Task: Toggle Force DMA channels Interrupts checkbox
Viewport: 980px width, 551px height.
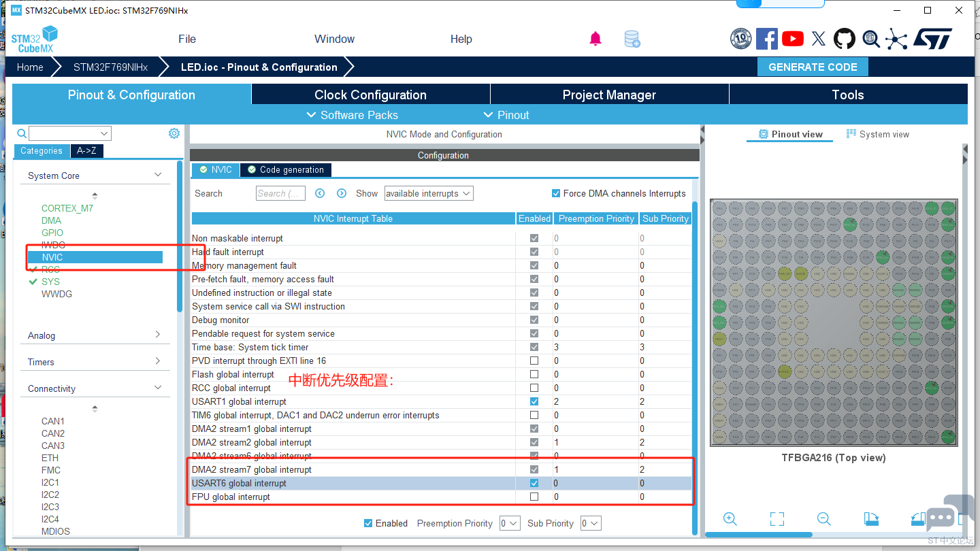Action: pyautogui.click(x=556, y=193)
